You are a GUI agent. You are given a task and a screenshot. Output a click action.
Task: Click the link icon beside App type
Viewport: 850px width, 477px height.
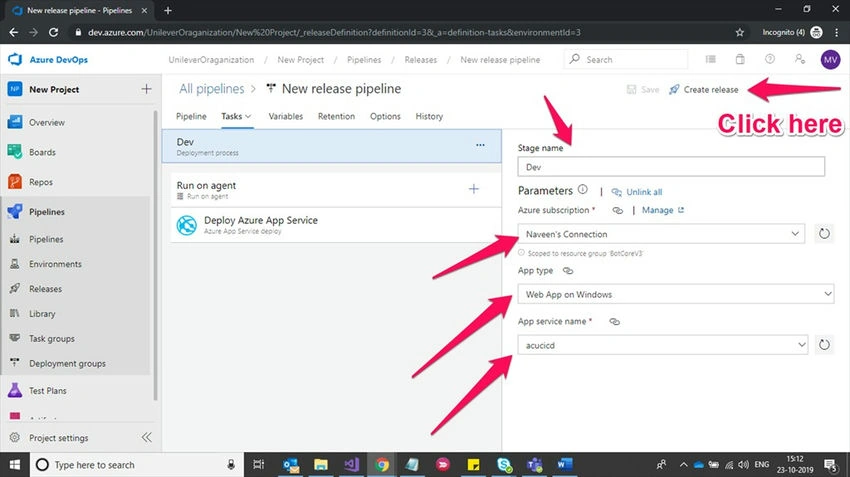click(568, 270)
